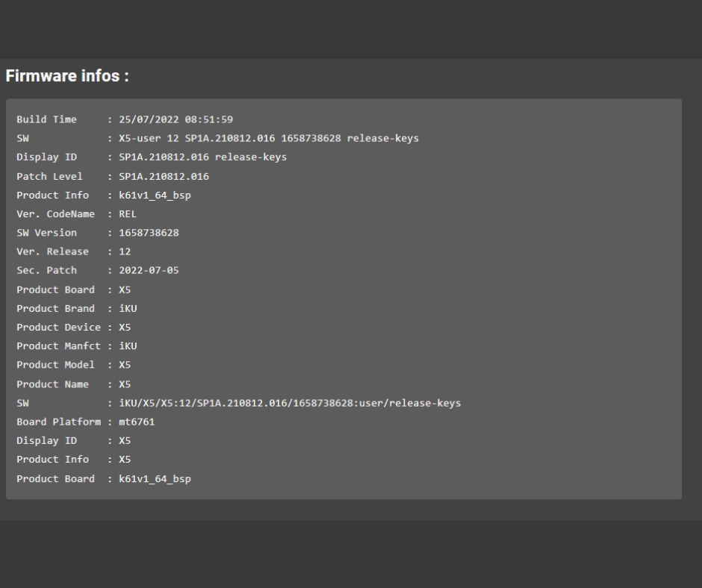702x588 pixels.
Task: Select the "X5" value of Product Device
Action: tap(125, 327)
